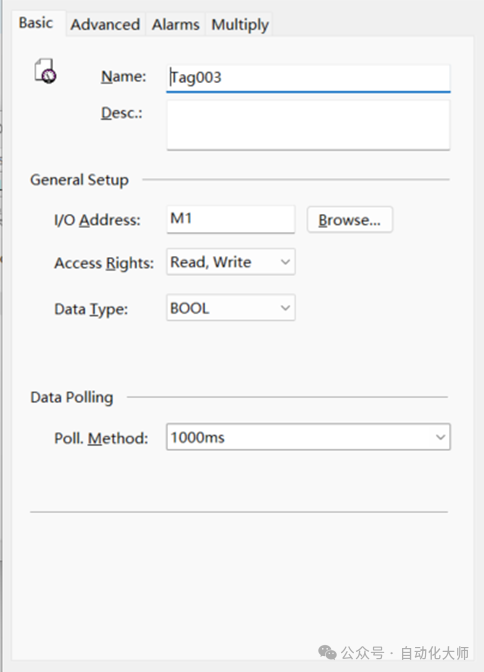Image resolution: width=484 pixels, height=672 pixels.
Task: Click the WeChat logo in the watermark
Action: tap(327, 652)
